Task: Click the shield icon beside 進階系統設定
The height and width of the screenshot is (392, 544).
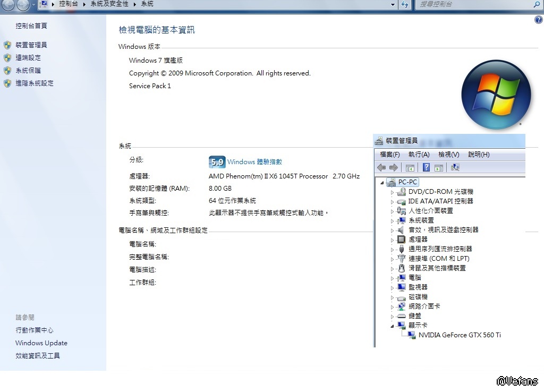Action: coord(7,83)
